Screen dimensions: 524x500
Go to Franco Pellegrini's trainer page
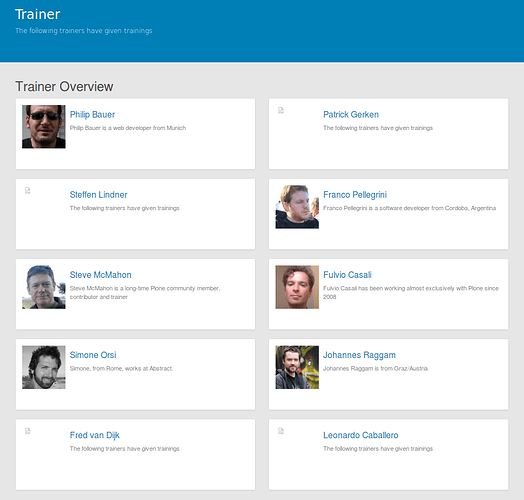coord(355,195)
